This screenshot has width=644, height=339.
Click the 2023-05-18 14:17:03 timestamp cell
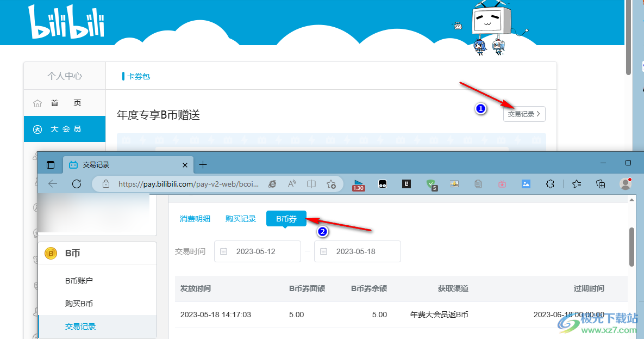pos(216,315)
